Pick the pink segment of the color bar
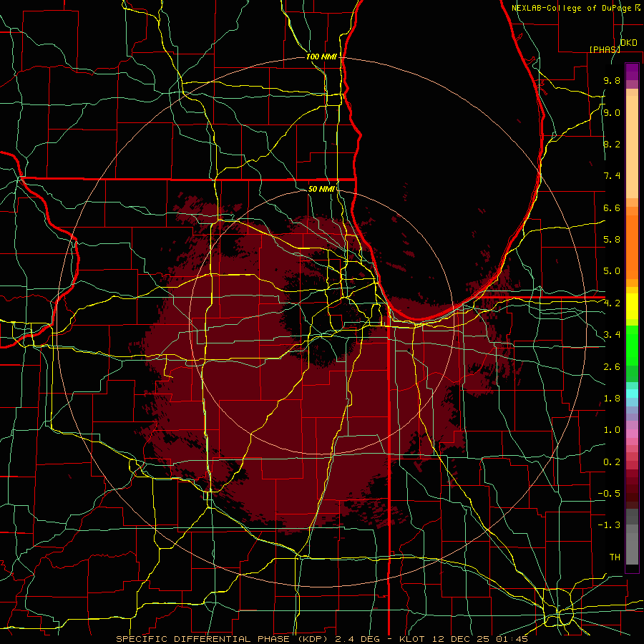Image resolution: width=644 pixels, height=644 pixels. (x=632, y=434)
